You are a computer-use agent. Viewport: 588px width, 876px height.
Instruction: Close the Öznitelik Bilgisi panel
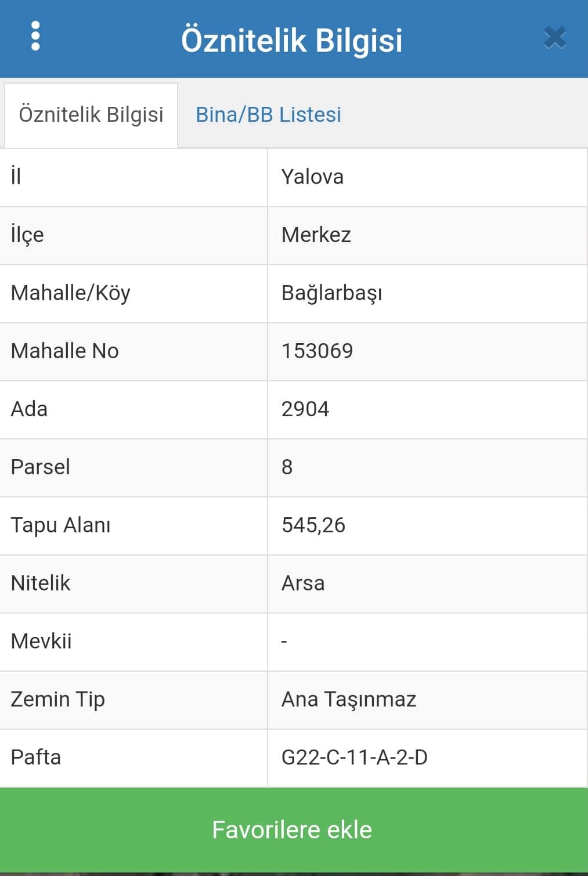point(555,38)
